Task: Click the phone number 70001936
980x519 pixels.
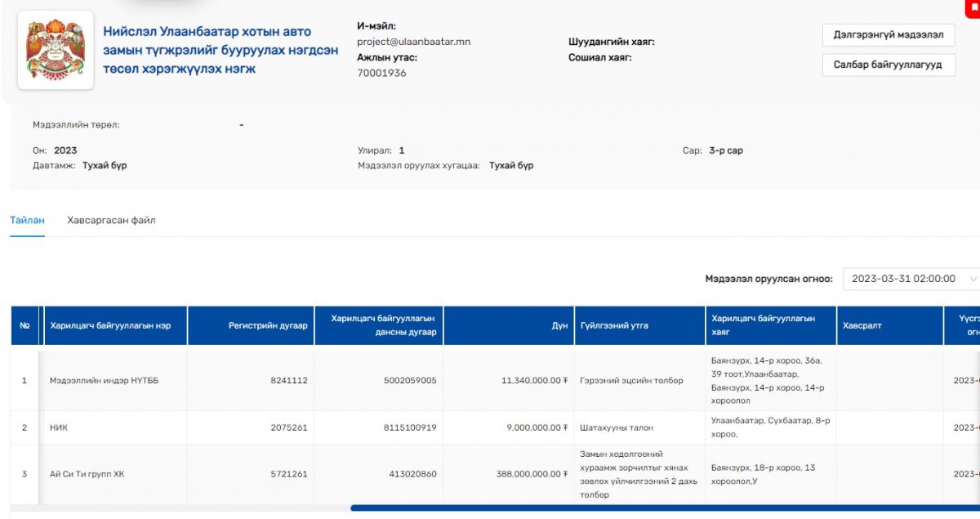Action: [x=381, y=73]
